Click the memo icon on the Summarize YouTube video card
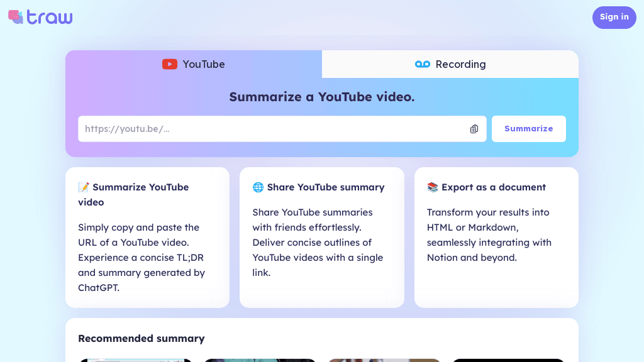Viewport: 644px width, 362px height. point(85,187)
